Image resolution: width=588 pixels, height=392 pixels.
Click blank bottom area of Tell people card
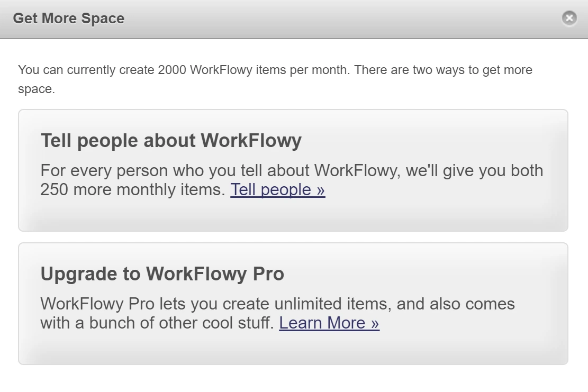293,215
